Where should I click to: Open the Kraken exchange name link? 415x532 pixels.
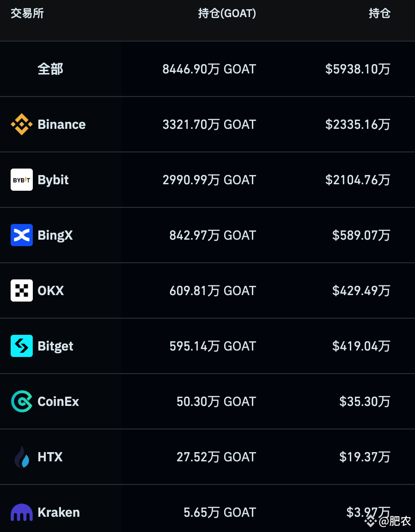point(59,512)
